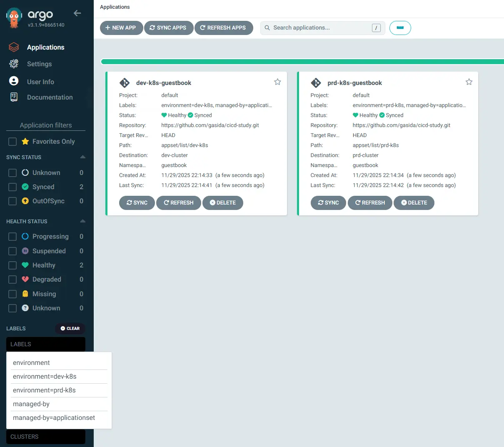Create a new app with NEW APP
504x447 pixels.
[121, 28]
